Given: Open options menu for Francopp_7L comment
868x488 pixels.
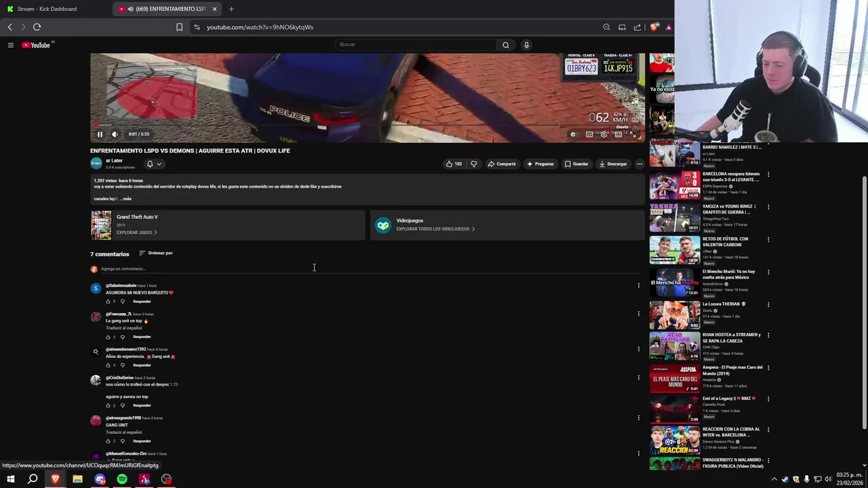Looking at the screenshot, I should 638,314.
